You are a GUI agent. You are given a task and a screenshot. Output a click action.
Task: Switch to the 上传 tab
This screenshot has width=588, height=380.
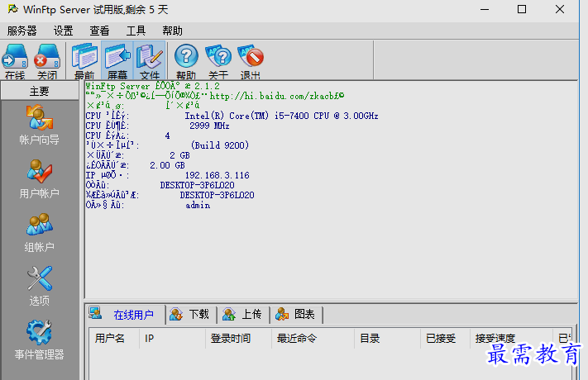pyautogui.click(x=244, y=315)
